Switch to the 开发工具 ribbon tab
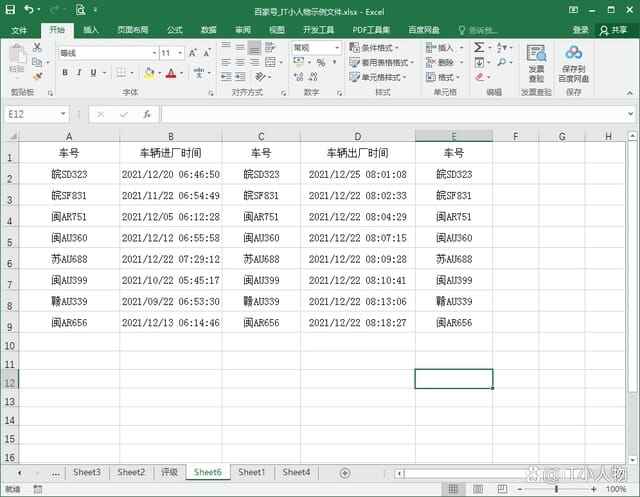The width and height of the screenshot is (640, 497). point(318,30)
